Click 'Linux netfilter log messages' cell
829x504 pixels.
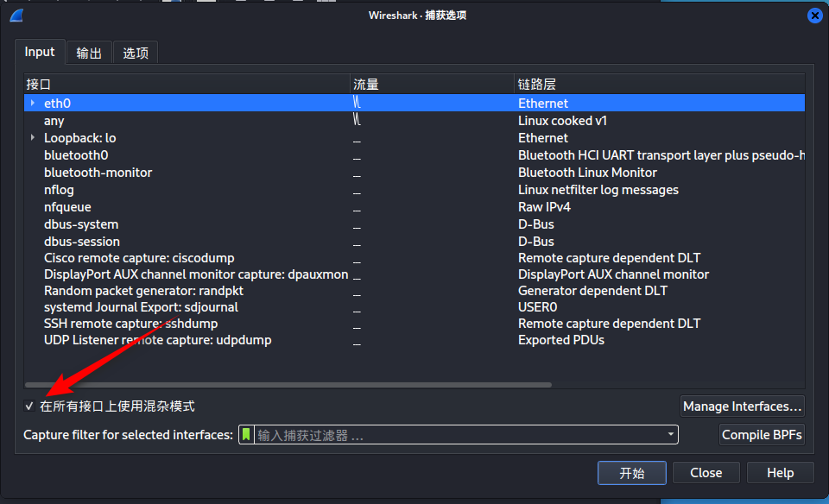[x=598, y=190]
